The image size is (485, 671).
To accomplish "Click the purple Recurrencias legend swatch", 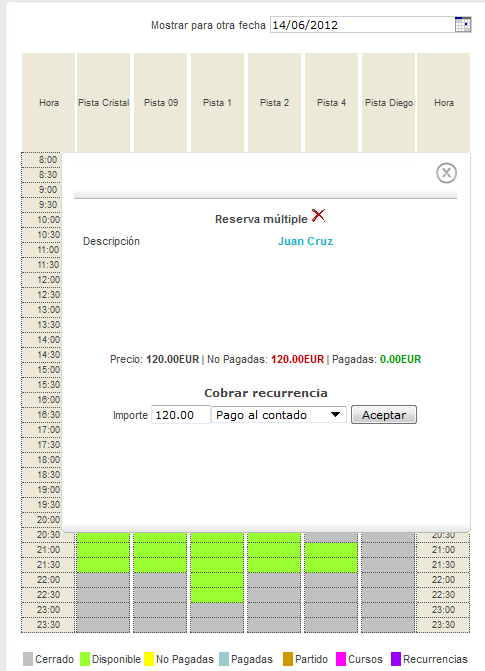I will pyautogui.click(x=396, y=659).
